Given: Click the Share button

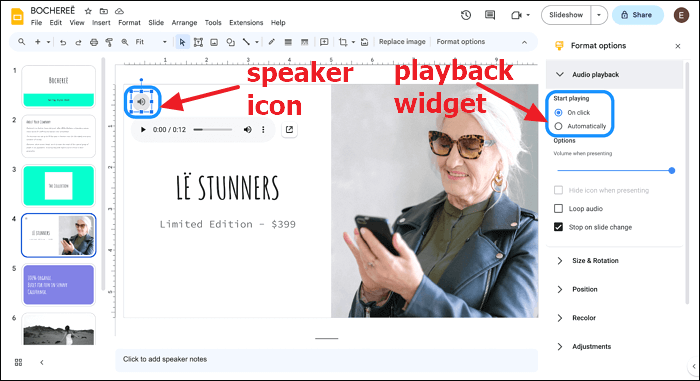Looking at the screenshot, I should pyautogui.click(x=637, y=15).
